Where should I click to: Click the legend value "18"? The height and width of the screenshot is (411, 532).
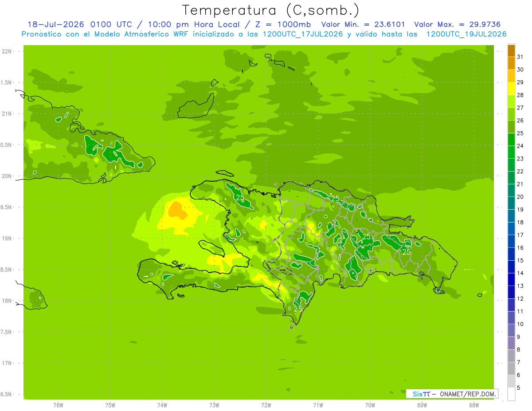click(x=520, y=222)
